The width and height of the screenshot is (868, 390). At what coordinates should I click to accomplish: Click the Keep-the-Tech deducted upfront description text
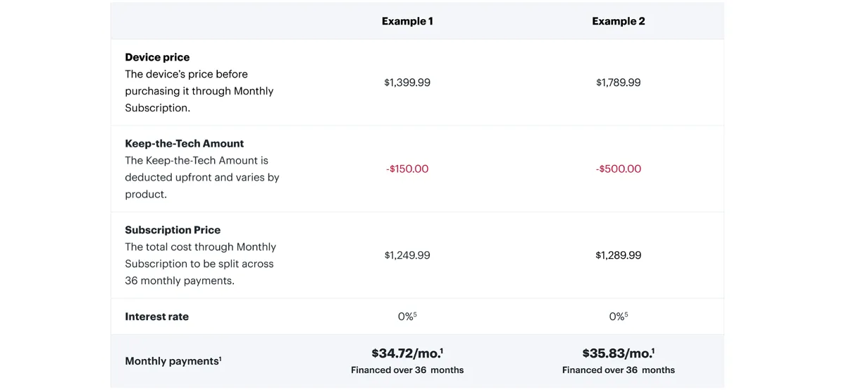[x=202, y=178]
